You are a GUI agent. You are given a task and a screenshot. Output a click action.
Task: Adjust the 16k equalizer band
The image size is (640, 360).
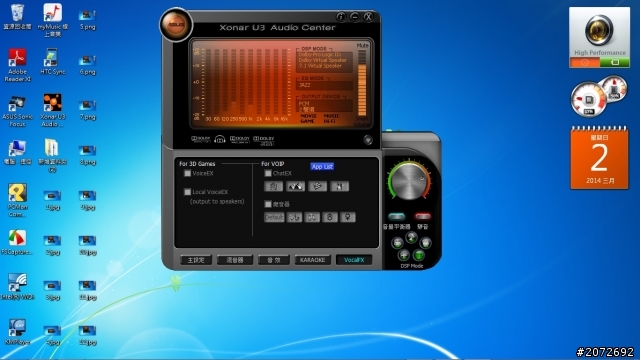(284, 82)
